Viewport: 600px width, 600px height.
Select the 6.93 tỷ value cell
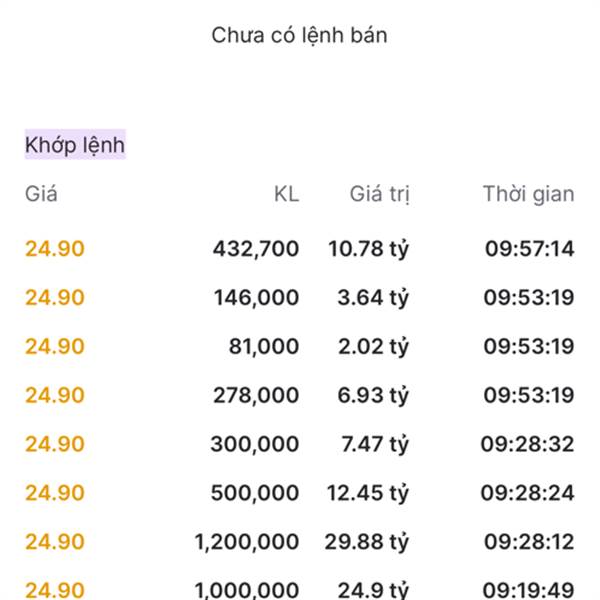point(374,395)
